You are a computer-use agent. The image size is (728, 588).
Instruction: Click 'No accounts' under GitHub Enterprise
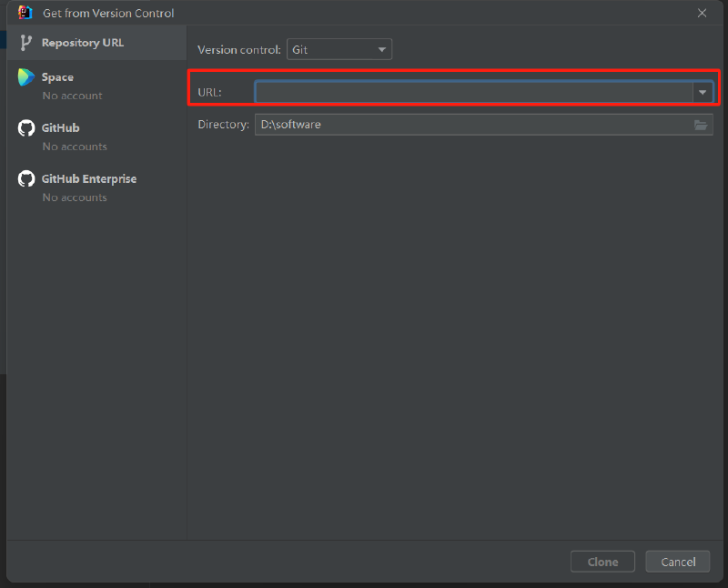point(75,198)
